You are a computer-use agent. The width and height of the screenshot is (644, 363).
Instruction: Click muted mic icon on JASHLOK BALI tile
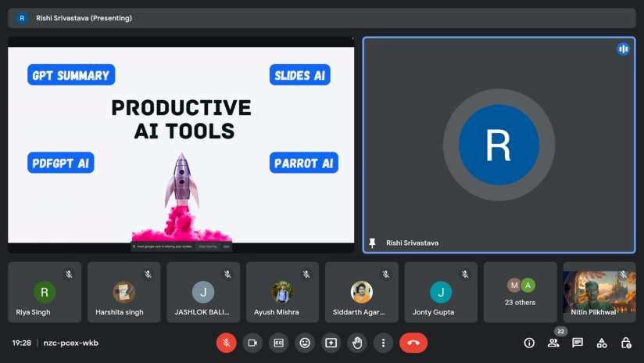227,274
